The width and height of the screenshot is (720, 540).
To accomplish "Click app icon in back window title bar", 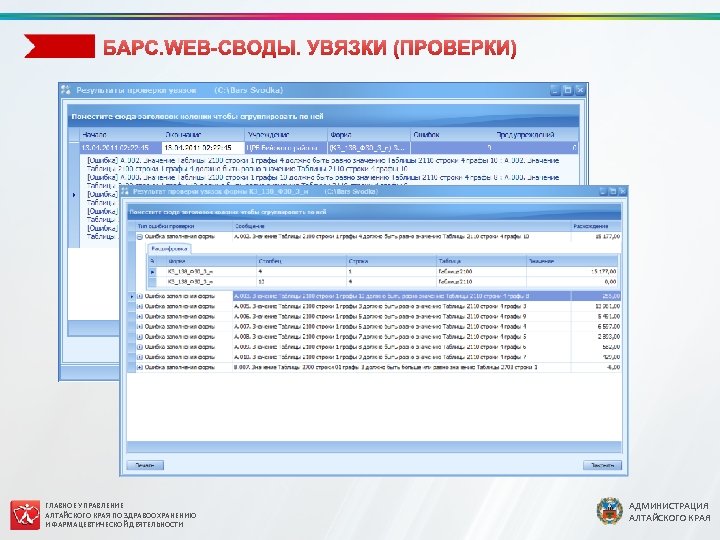I will pos(66,90).
